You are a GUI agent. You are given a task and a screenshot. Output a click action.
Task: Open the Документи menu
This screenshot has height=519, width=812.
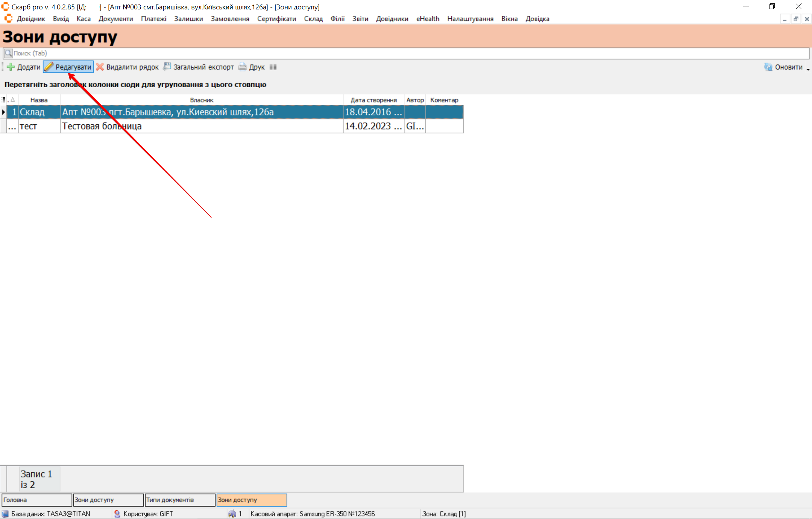pos(116,19)
